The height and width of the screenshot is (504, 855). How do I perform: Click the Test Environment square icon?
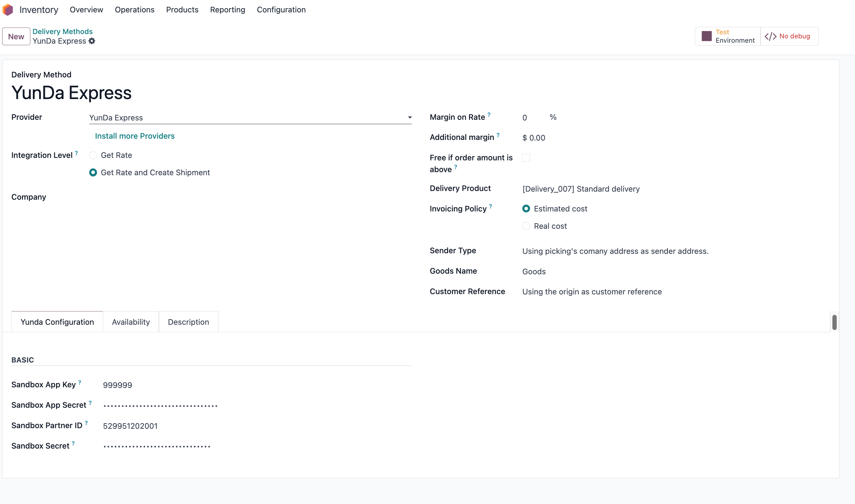pos(707,36)
